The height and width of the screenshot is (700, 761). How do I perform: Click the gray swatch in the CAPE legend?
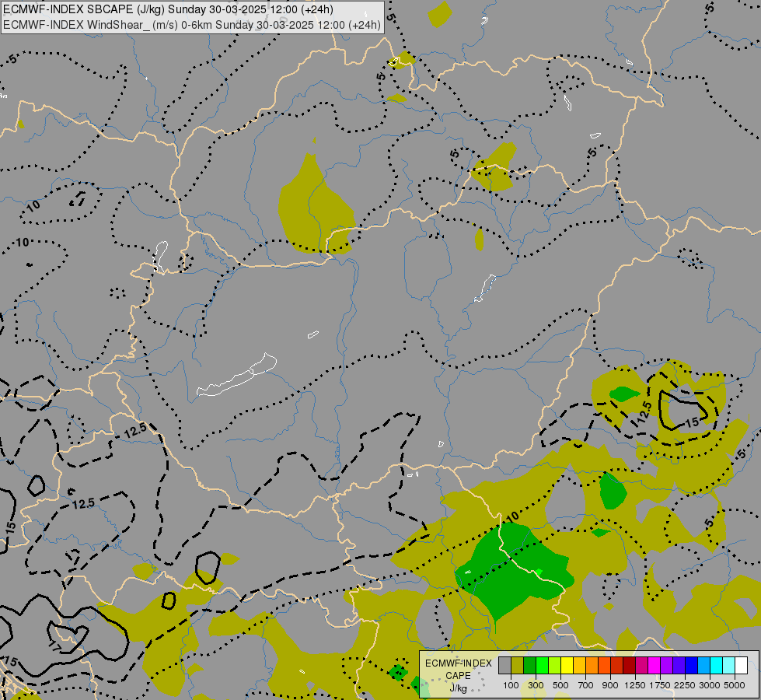tap(504, 665)
